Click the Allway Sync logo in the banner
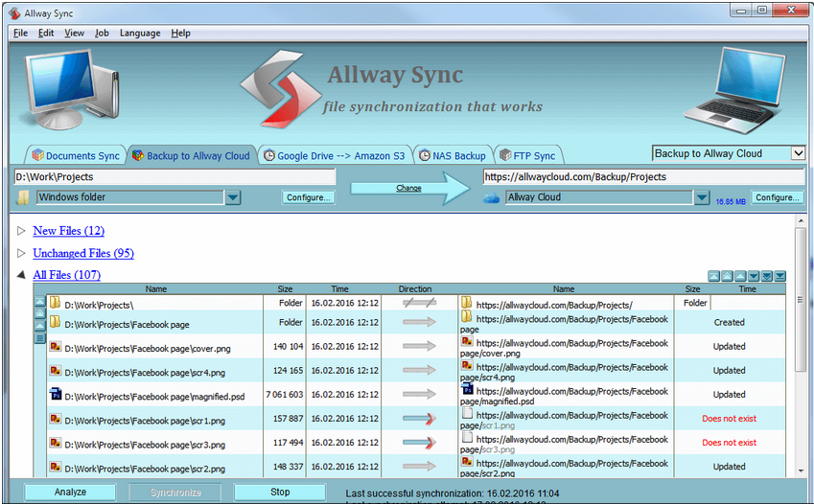The width and height of the screenshot is (814, 504). (x=280, y=89)
